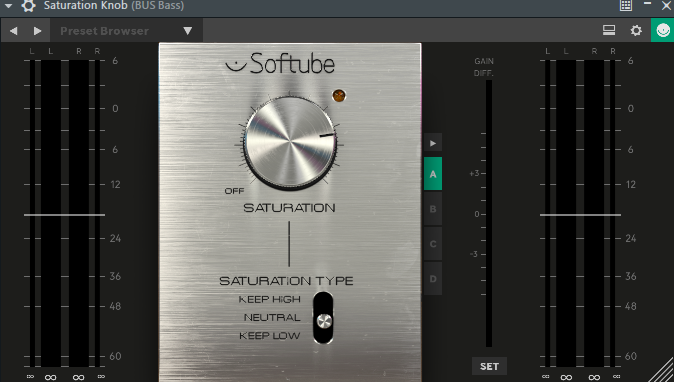Screen dimensions: 674x382
Task: Set saturation type to Keep Low
Action: click(270, 336)
